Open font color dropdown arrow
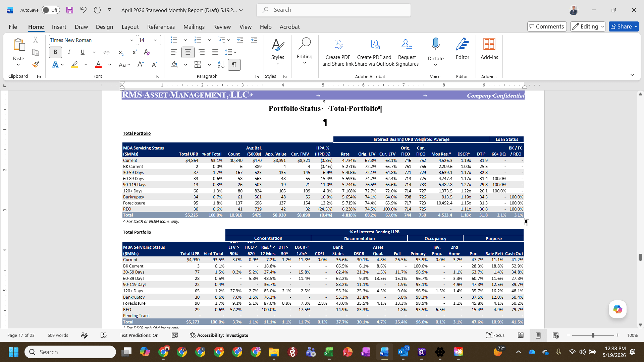 click(109, 65)
